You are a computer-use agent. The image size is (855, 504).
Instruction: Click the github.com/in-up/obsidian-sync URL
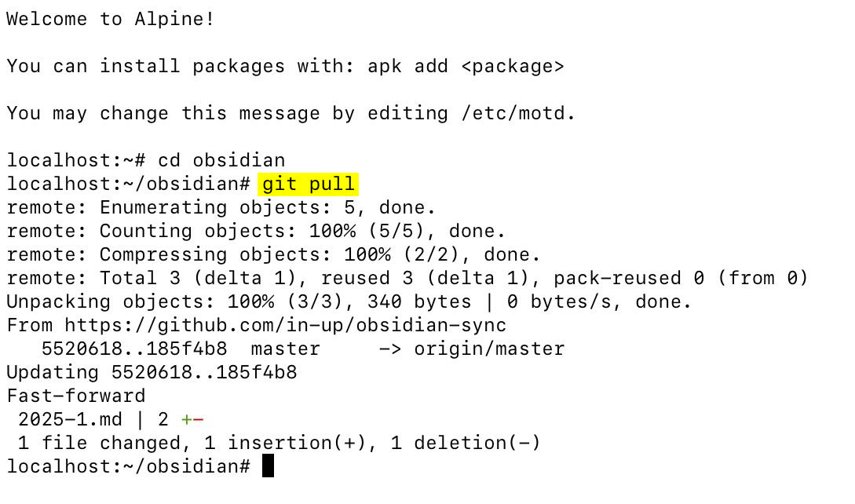(x=285, y=325)
